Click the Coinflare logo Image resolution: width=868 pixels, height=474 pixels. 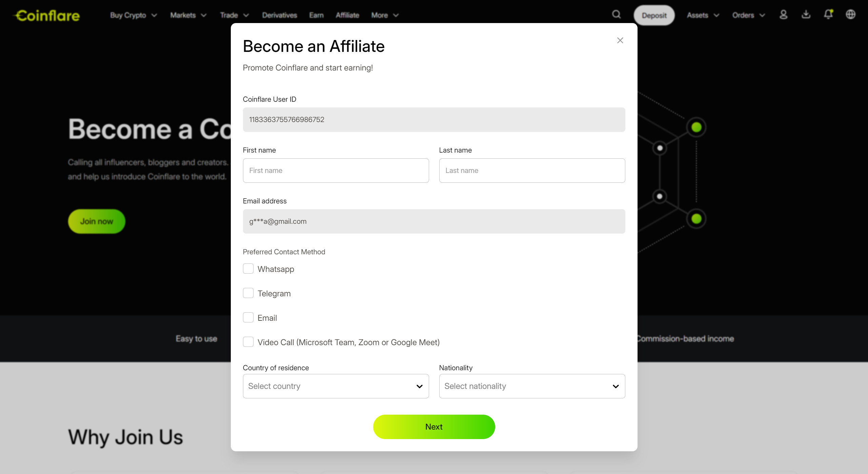(47, 16)
